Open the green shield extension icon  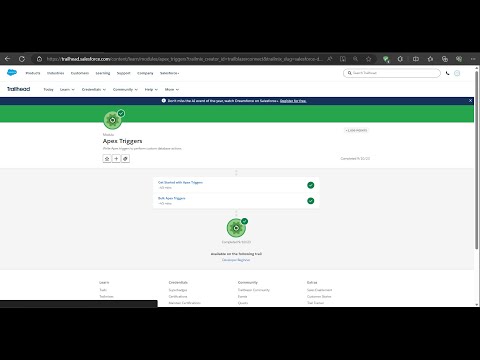tap(386, 59)
